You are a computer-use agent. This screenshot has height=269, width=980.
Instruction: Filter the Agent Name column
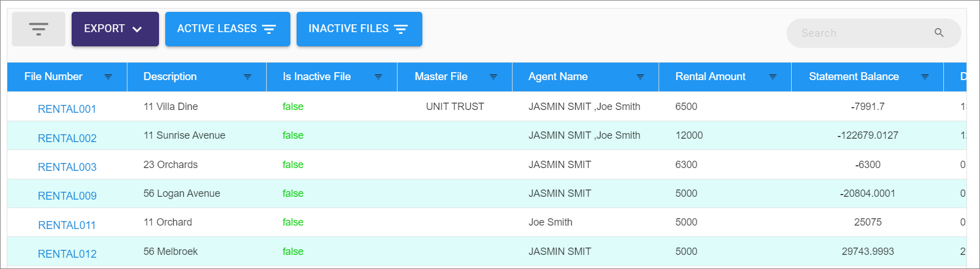coord(640,77)
